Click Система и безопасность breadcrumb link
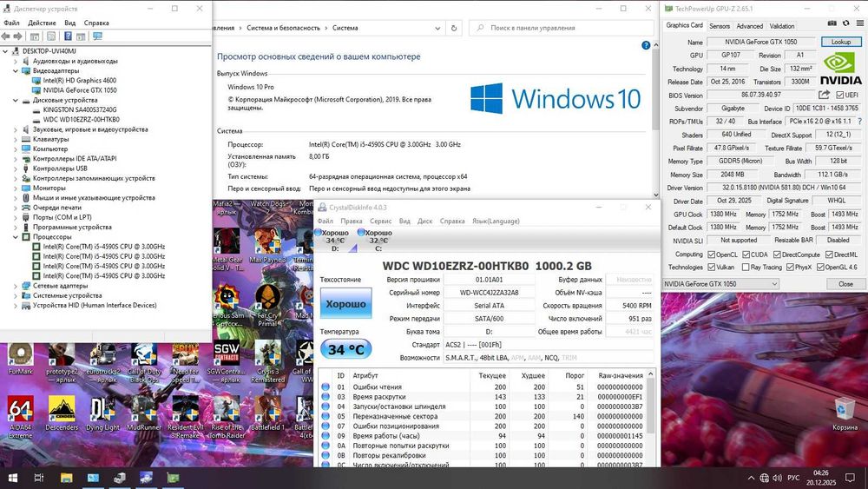The image size is (868, 489). 284,28
